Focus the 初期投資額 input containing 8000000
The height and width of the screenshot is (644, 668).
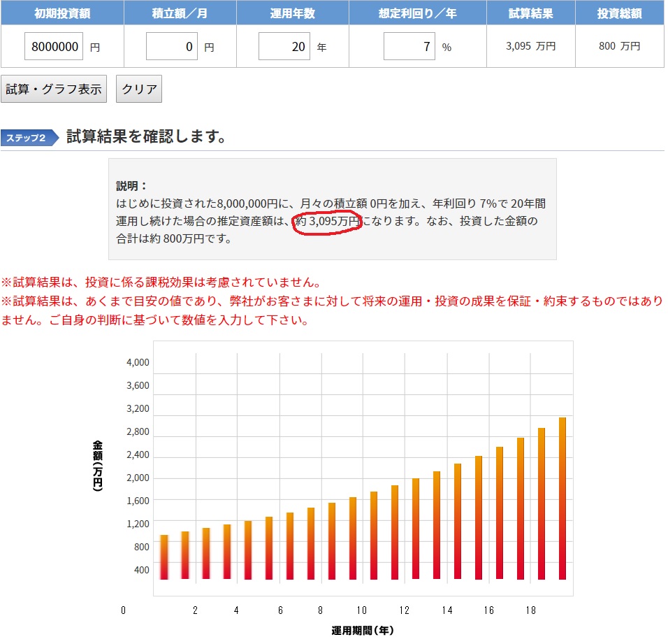tap(54, 46)
